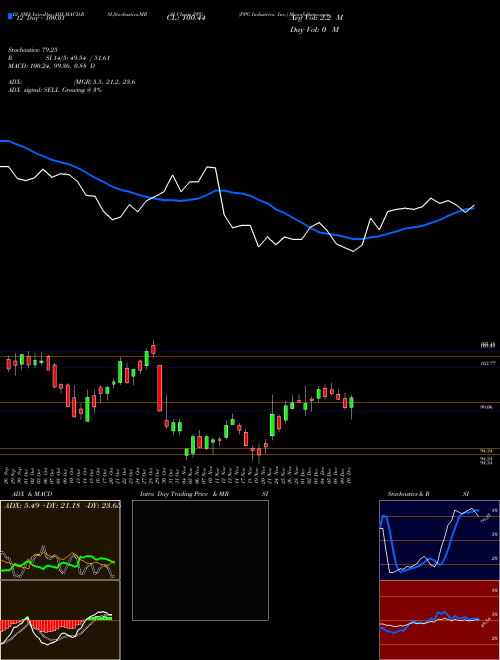500x660 pixels.
Task: Click the 26 Sep date label on the axis
Action: point(8,474)
